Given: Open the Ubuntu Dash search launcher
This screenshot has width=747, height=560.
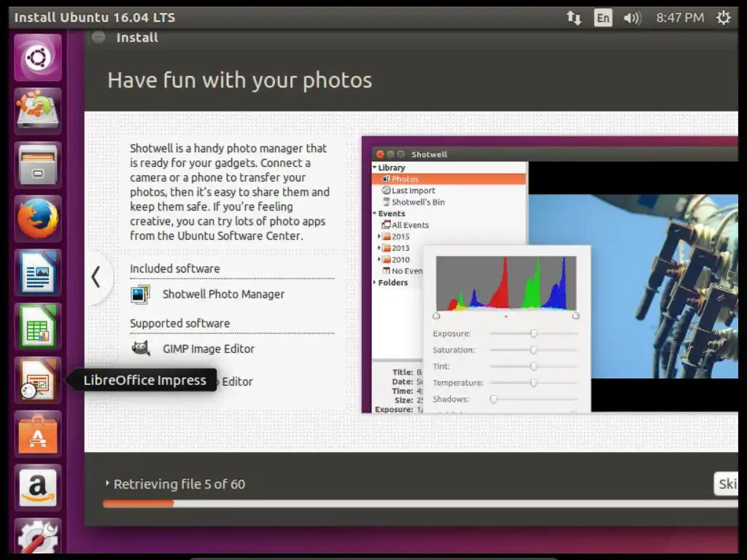Looking at the screenshot, I should click(x=38, y=58).
